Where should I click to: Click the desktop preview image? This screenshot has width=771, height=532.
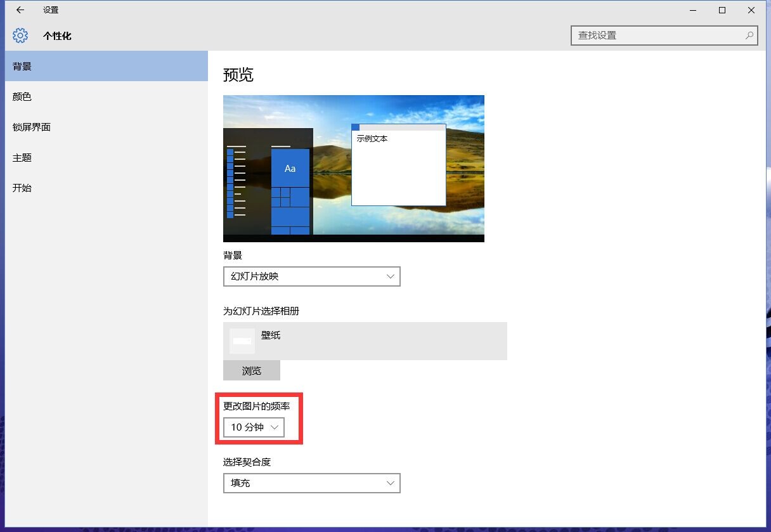point(354,169)
